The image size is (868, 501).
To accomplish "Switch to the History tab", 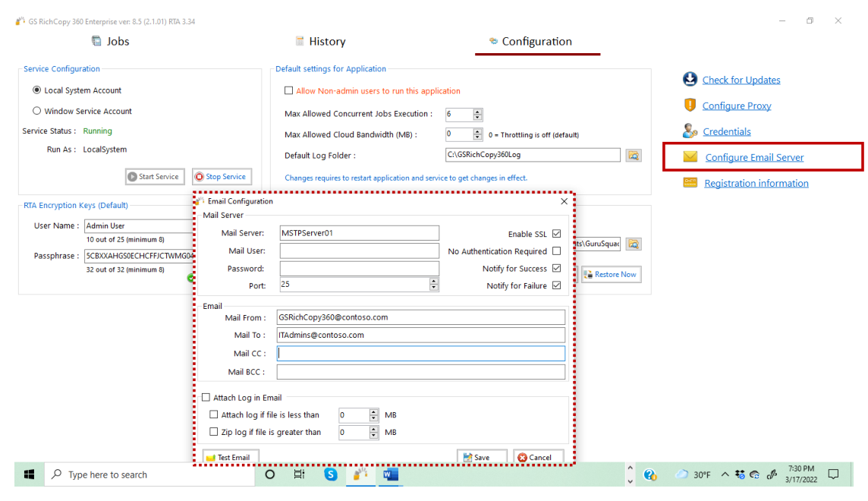I will (x=320, y=42).
